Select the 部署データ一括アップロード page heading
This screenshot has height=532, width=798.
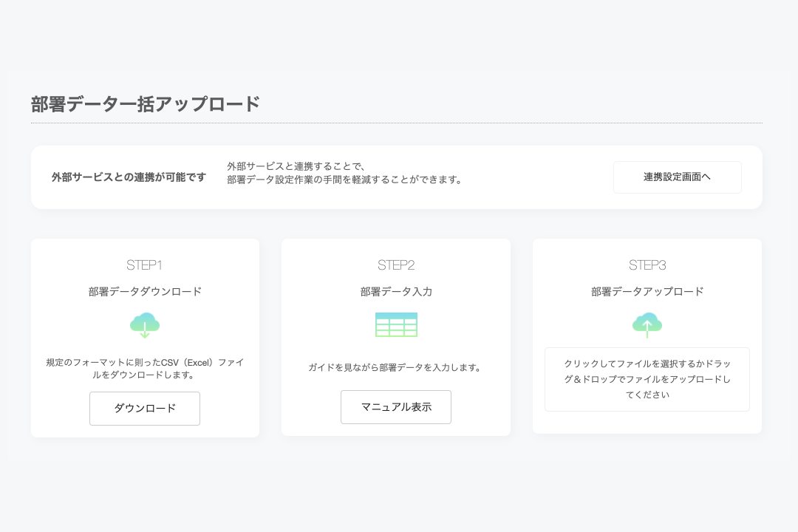[x=146, y=104]
